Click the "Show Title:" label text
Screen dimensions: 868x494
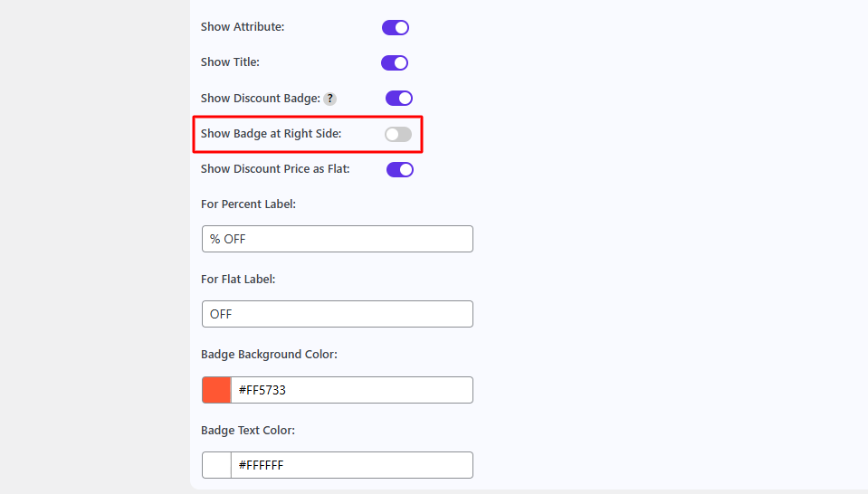click(x=230, y=62)
